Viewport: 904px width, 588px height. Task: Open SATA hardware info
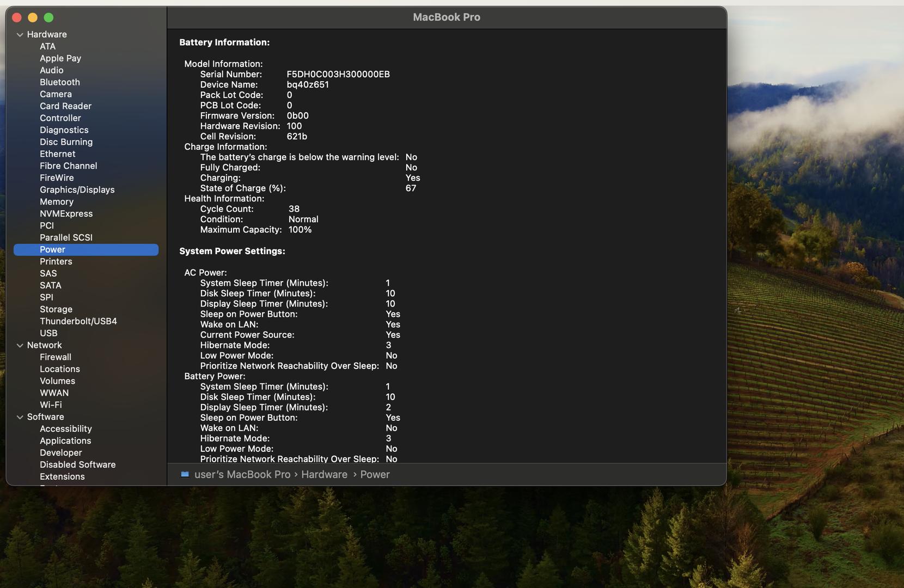pos(51,286)
